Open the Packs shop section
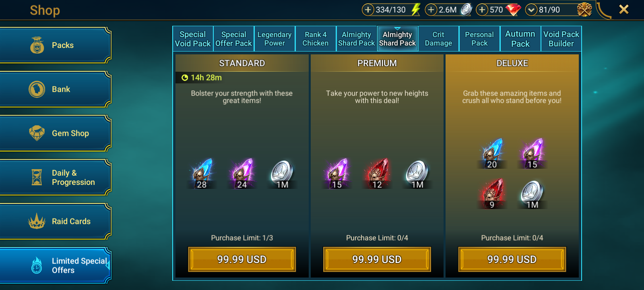This screenshot has width=644, height=290. pyautogui.click(x=55, y=45)
